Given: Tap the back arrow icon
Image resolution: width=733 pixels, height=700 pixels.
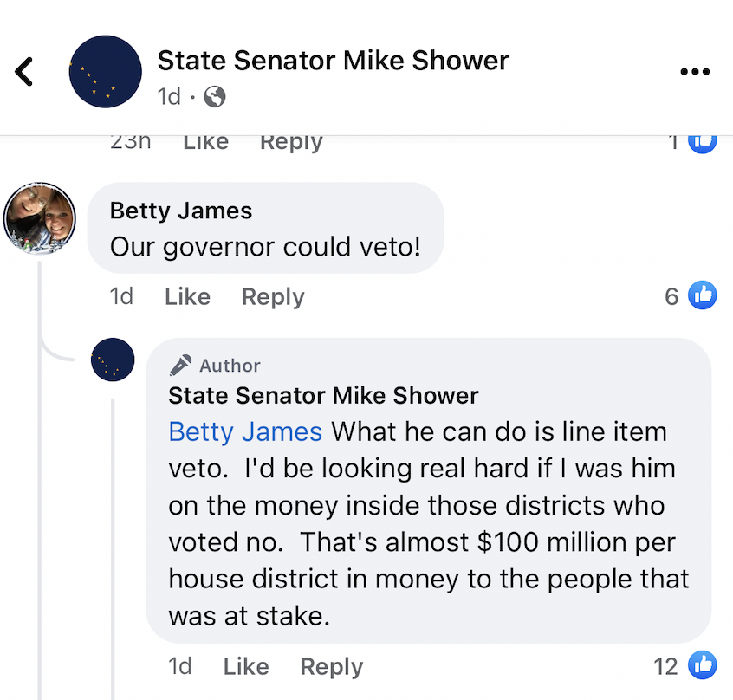Looking at the screenshot, I should 24,72.
